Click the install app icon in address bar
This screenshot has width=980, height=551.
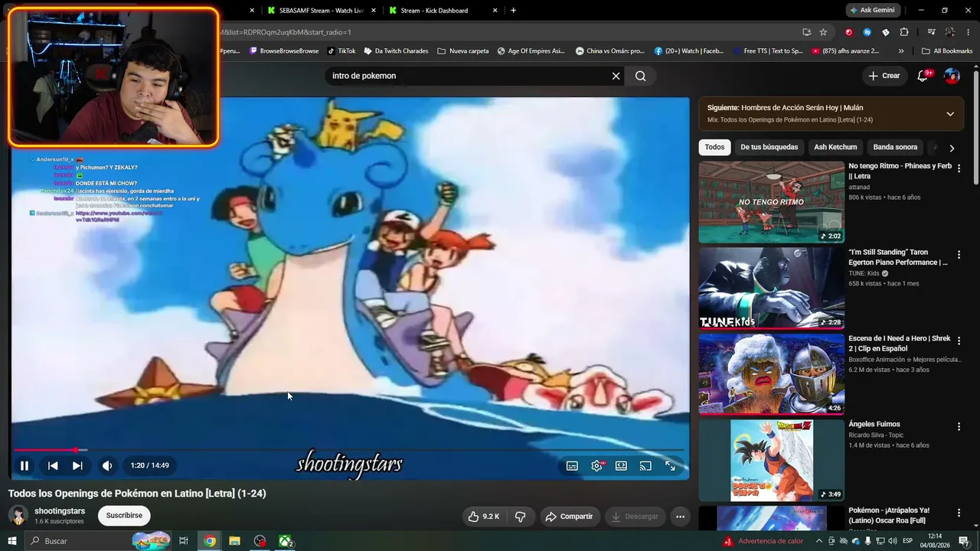coord(806,32)
